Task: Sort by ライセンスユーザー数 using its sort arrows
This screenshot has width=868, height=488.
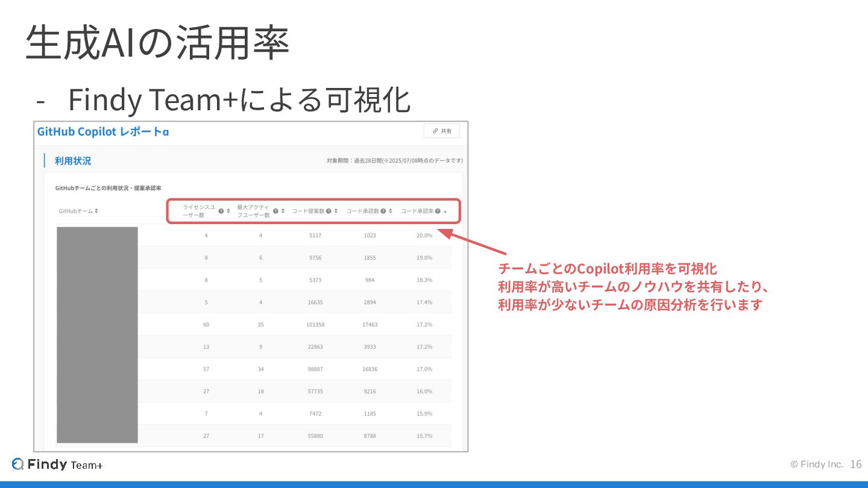Action: [228, 211]
